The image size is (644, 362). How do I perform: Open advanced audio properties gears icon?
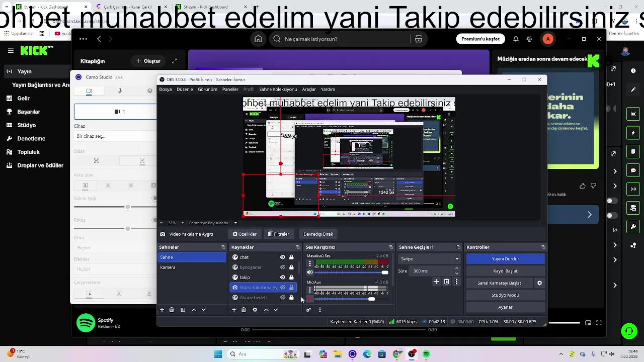click(x=308, y=310)
